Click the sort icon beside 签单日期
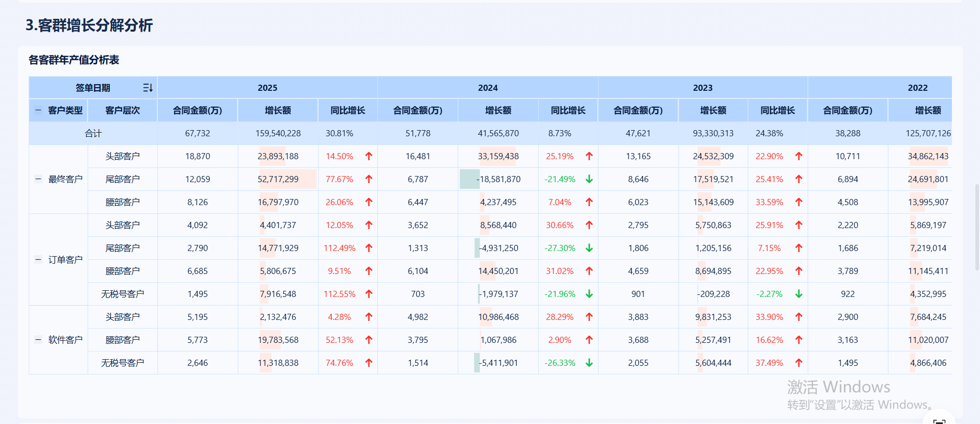The width and height of the screenshot is (980, 424). [x=148, y=88]
